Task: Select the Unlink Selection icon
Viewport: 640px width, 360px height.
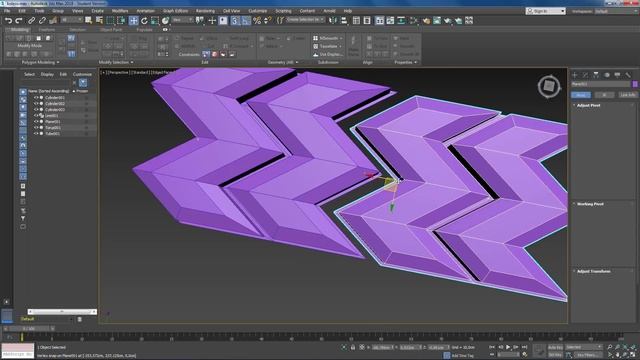Action: [42, 20]
